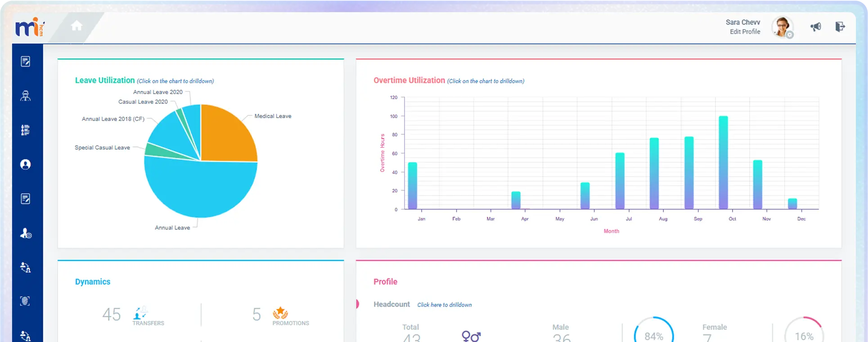Click the Transfers icon in Dynamics
Screen dimensions: 868x342
click(x=140, y=313)
